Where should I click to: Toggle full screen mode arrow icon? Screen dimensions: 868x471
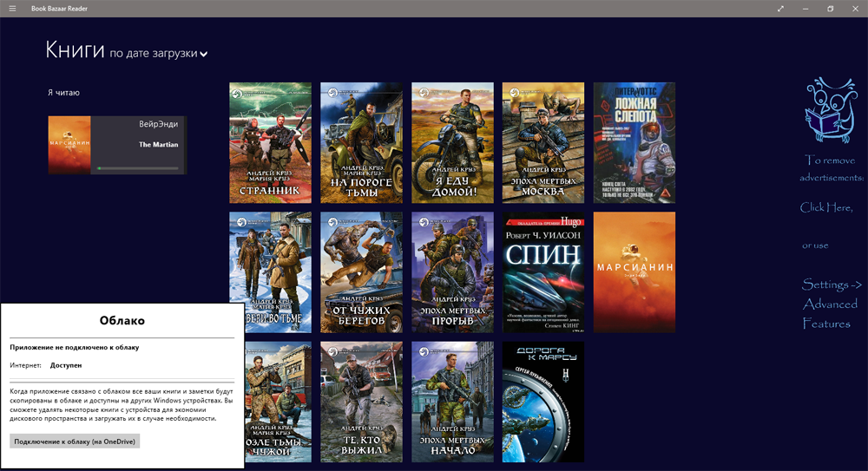point(780,9)
